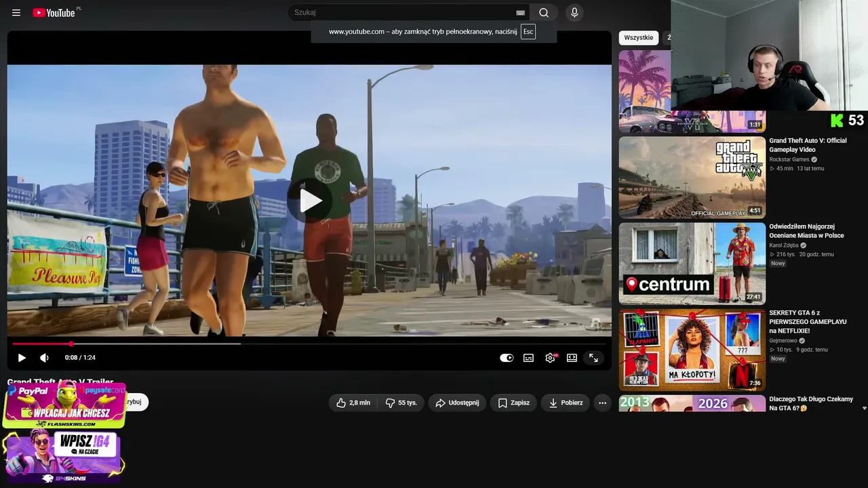
Task: Click the '216 tys. 20 godz. temu' view count
Action: pos(802,255)
